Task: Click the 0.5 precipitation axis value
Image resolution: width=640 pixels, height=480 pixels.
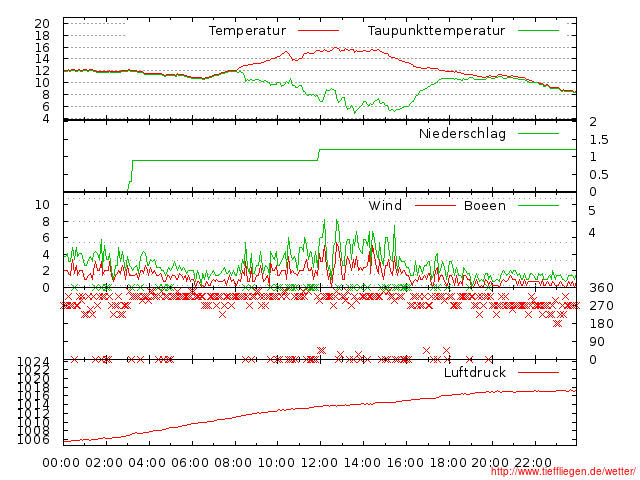Action: click(x=599, y=174)
